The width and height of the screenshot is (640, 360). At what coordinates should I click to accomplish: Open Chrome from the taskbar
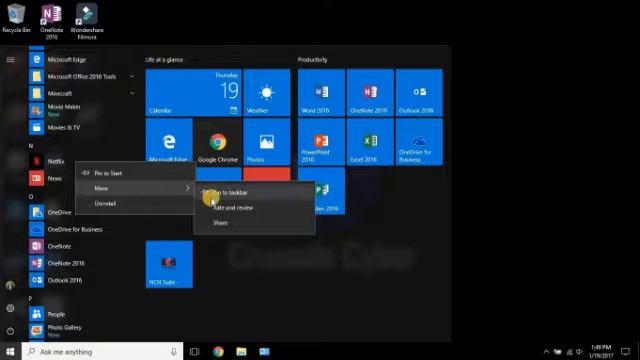click(x=218, y=351)
